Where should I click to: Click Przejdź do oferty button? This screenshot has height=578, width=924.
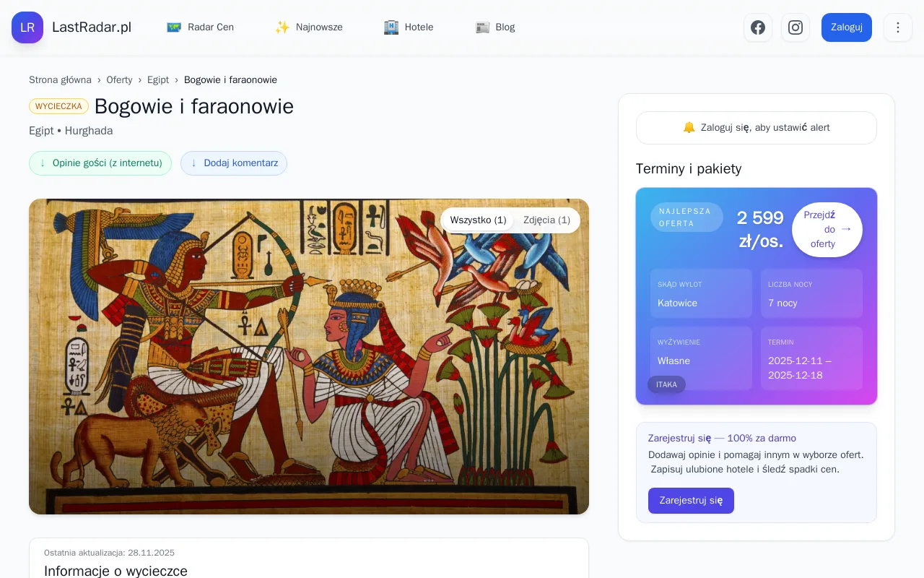[x=827, y=230]
